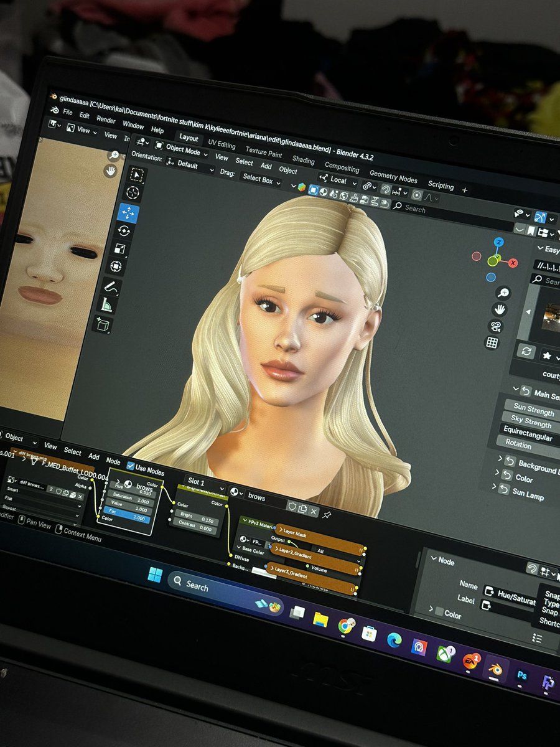
Task: Open the node editor Add menu
Action: click(93, 456)
